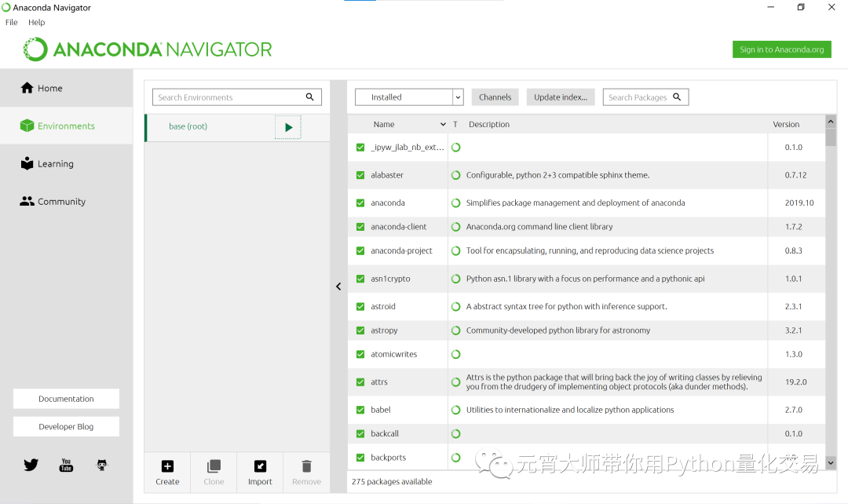Click the Description column header
Image resolution: width=848 pixels, height=504 pixels.
pos(489,124)
